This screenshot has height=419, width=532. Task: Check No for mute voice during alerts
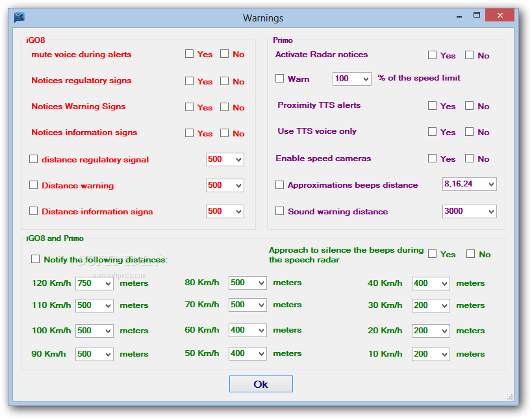pyautogui.click(x=224, y=54)
